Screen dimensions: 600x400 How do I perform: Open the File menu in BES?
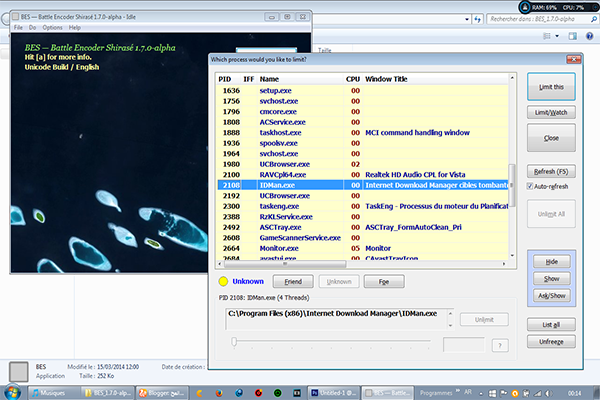[18, 28]
